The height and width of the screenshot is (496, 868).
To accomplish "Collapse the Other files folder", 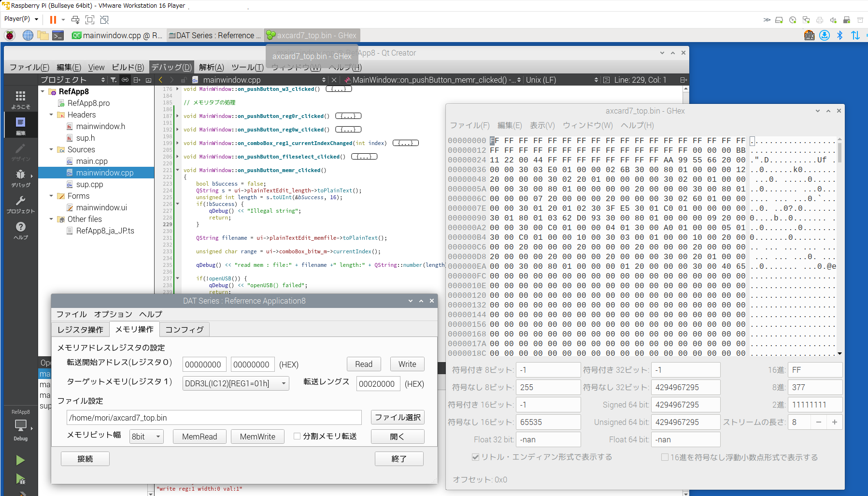I will [x=51, y=219].
